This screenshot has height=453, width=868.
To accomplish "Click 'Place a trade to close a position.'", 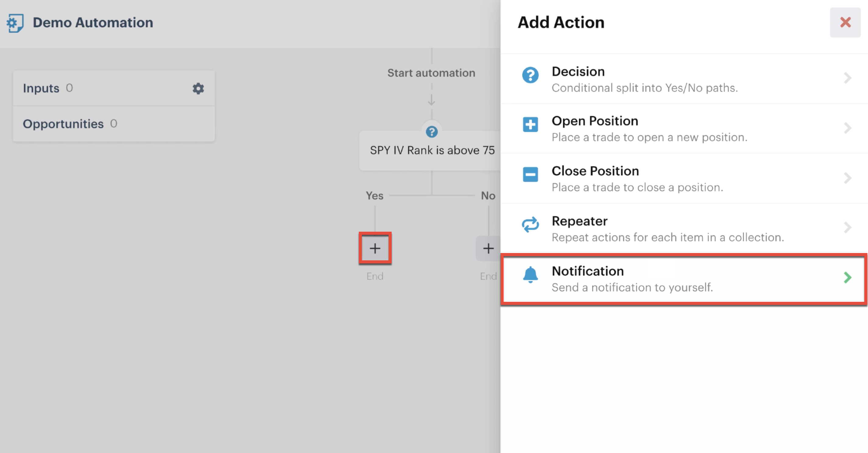I will point(637,187).
